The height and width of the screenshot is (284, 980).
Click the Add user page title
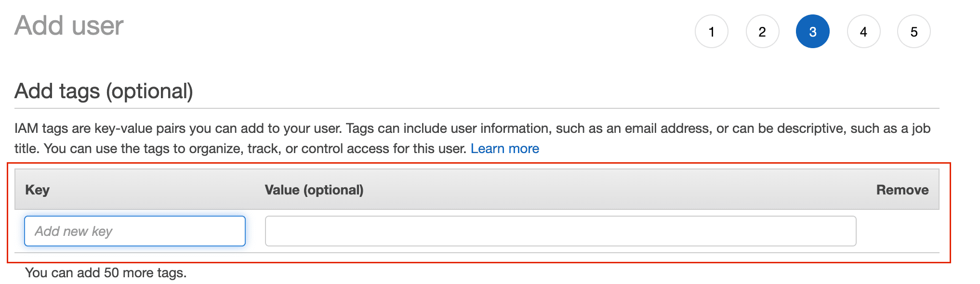coord(69,26)
